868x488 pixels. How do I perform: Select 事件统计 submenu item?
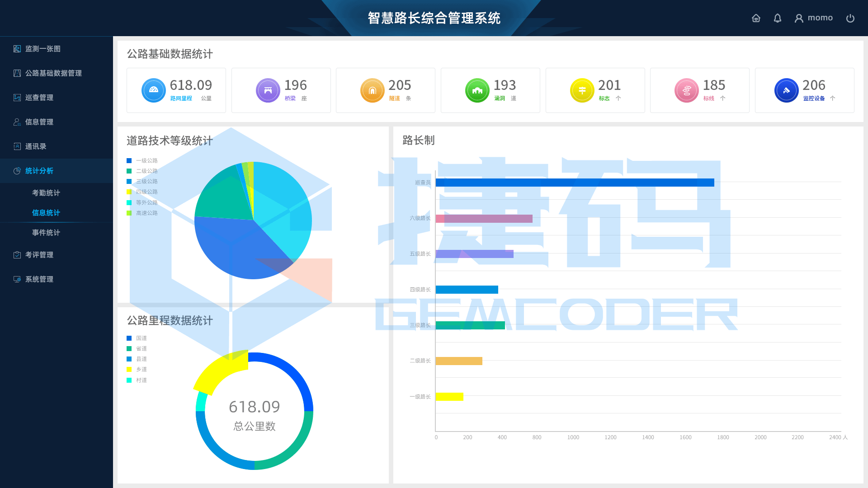46,233
